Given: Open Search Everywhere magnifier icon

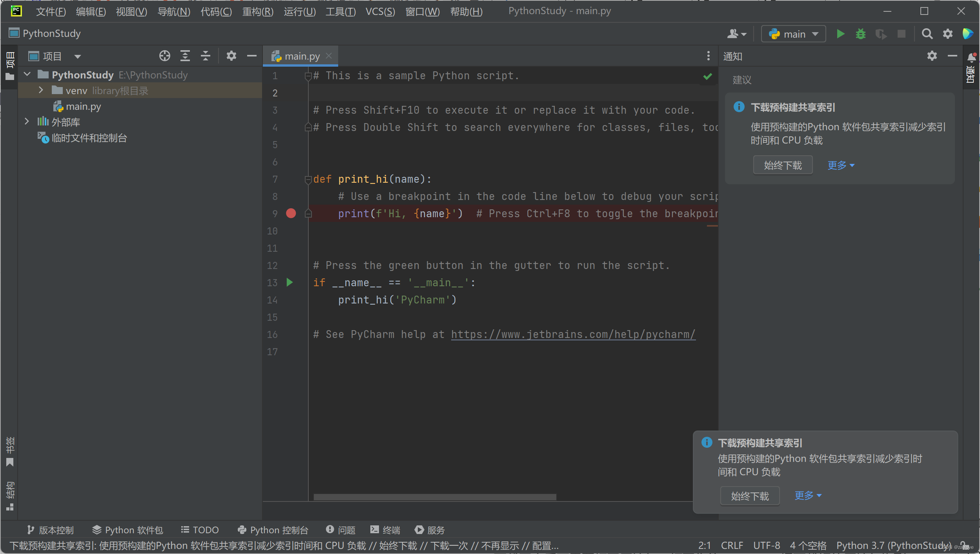Looking at the screenshot, I should point(927,34).
